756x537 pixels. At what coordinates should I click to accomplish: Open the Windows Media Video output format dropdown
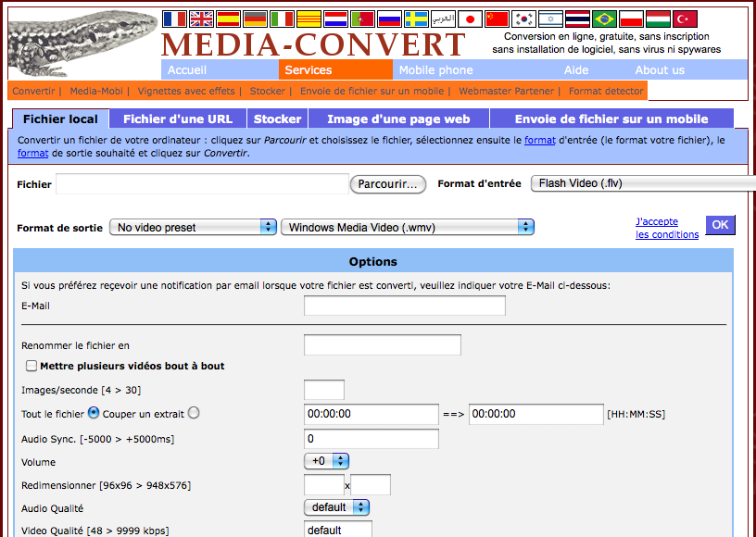pyautogui.click(x=408, y=228)
